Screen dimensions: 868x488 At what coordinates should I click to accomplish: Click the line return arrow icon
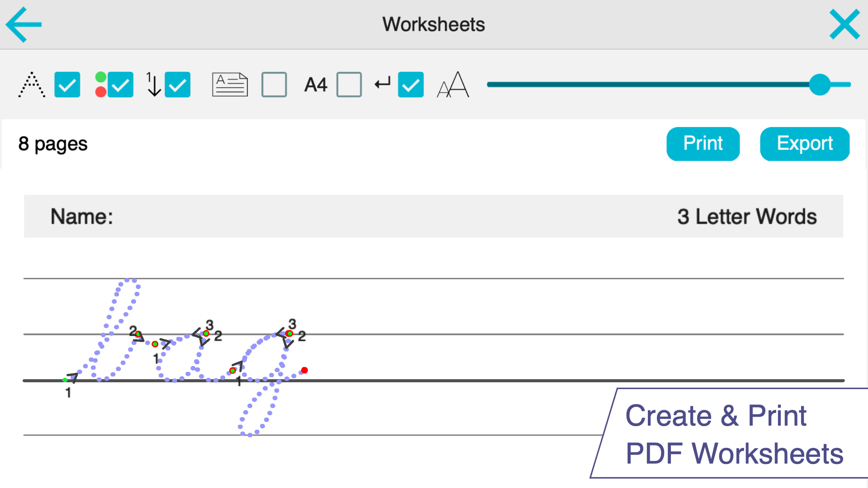point(382,84)
